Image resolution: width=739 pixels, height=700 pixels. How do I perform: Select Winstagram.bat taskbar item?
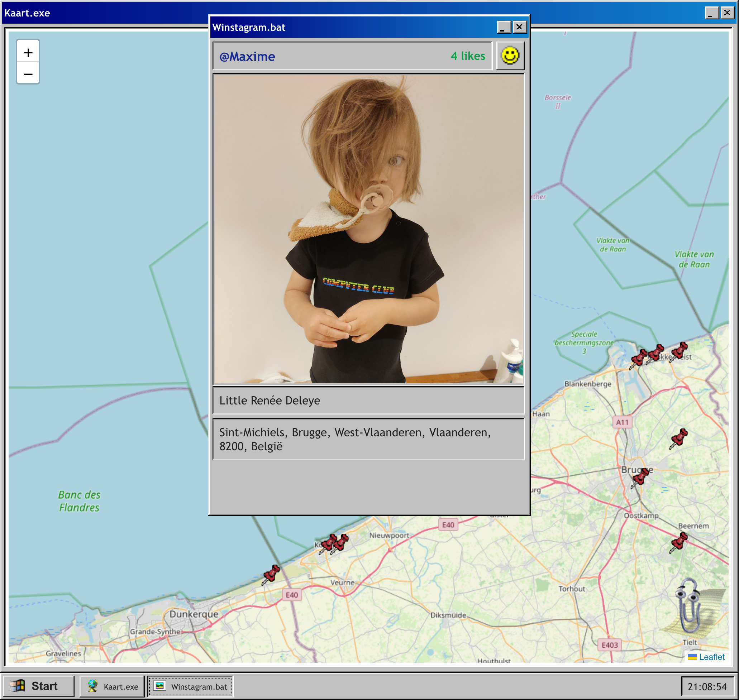point(190,686)
